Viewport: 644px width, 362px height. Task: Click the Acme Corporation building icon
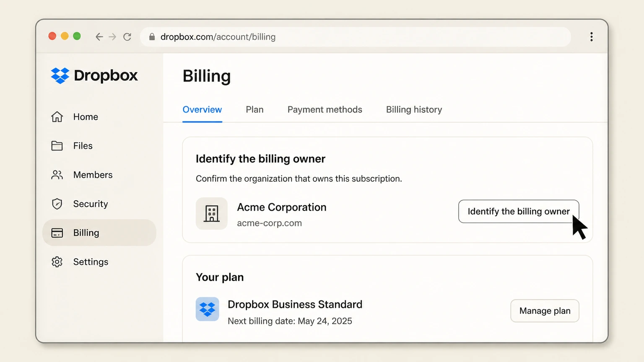click(212, 213)
